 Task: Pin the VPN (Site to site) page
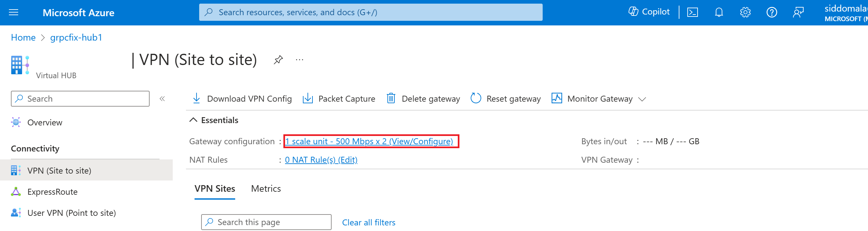click(278, 60)
